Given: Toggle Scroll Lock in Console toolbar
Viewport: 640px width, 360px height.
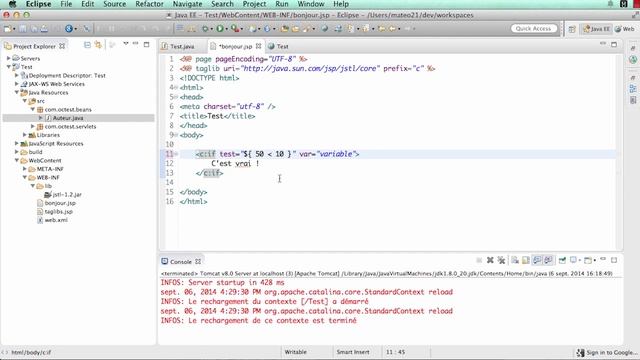Looking at the screenshot, I should tap(526, 260).
